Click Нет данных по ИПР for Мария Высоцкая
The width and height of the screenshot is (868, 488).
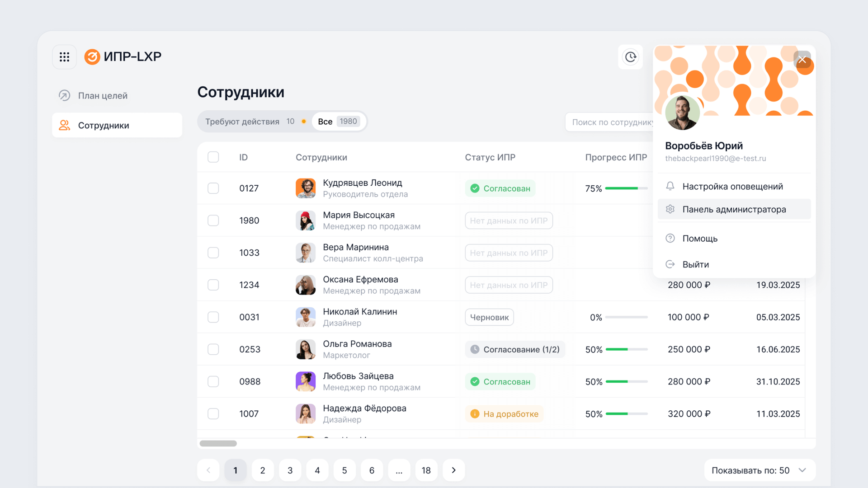point(509,221)
